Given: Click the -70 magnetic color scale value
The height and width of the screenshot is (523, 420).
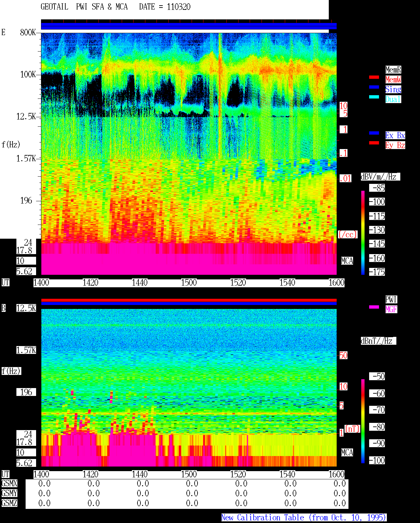Looking at the screenshot, I should pos(377,410).
